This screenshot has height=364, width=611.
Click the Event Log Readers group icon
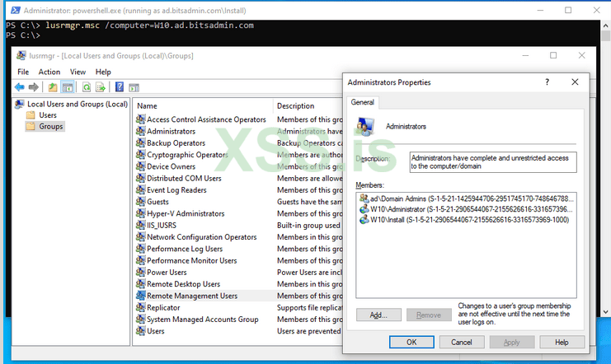click(x=140, y=189)
